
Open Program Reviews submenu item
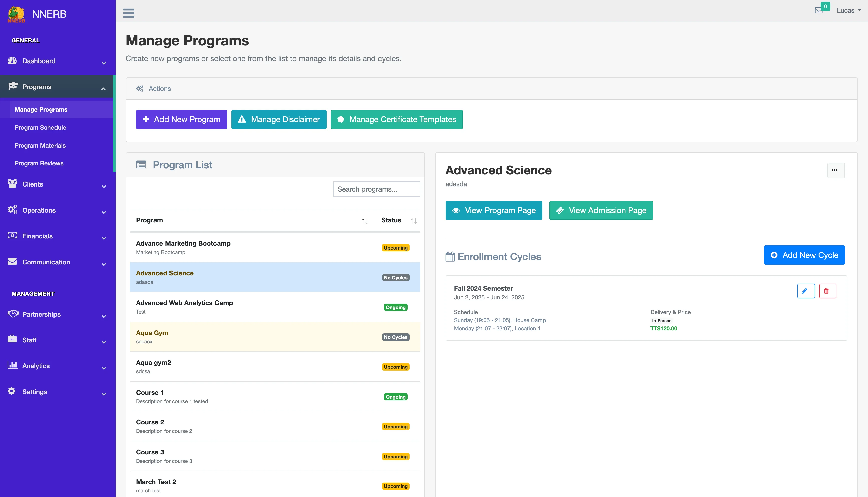(39, 163)
